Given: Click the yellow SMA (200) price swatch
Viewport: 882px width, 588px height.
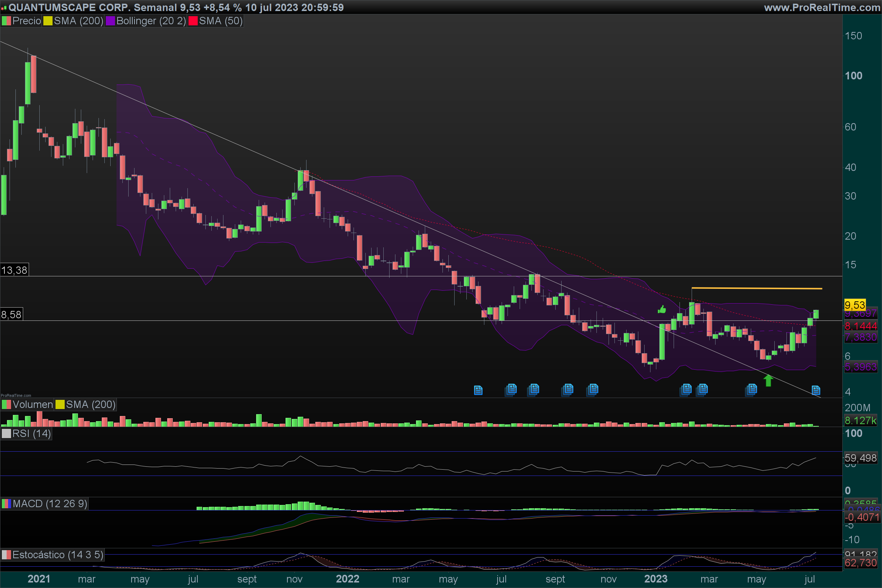Looking at the screenshot, I should point(48,21).
